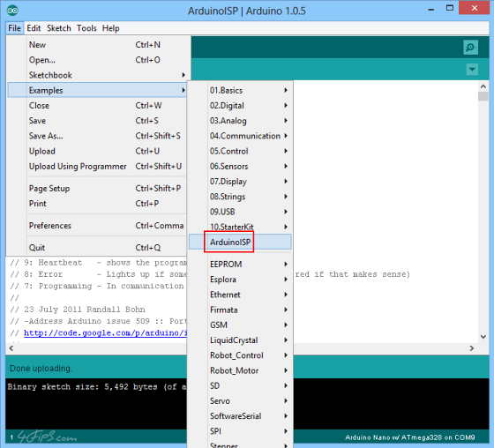This screenshot has width=494, height=448.
Task: Expand the Sketchbook submenu
Action: pyautogui.click(x=97, y=75)
